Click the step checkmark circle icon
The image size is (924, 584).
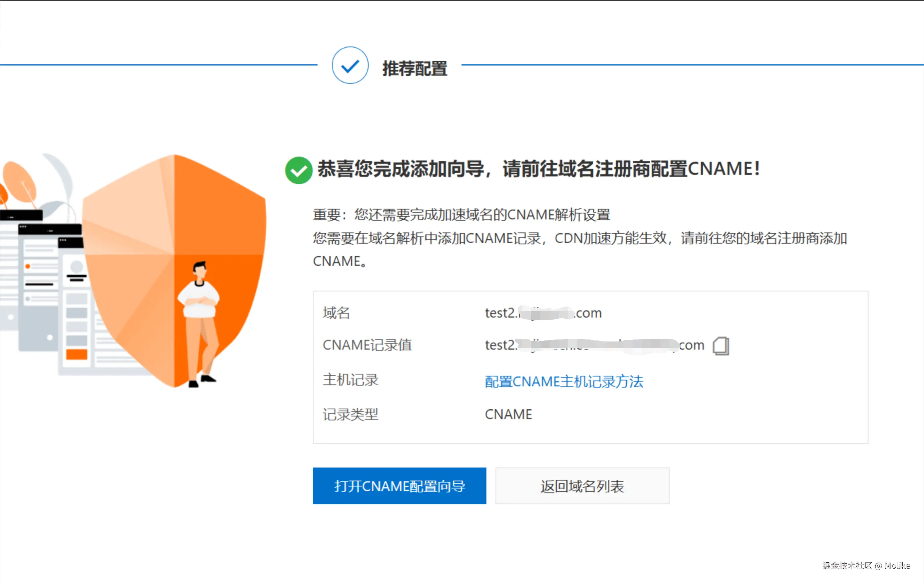click(350, 65)
